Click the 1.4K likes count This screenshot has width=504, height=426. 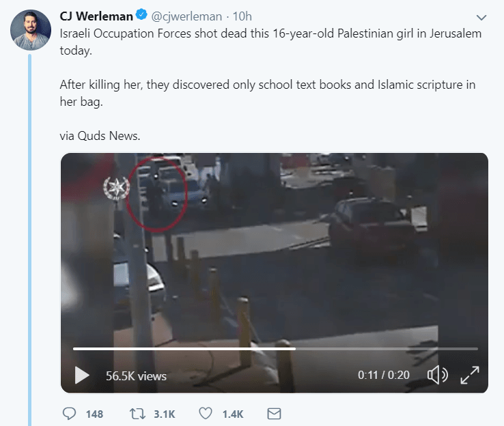(x=233, y=414)
